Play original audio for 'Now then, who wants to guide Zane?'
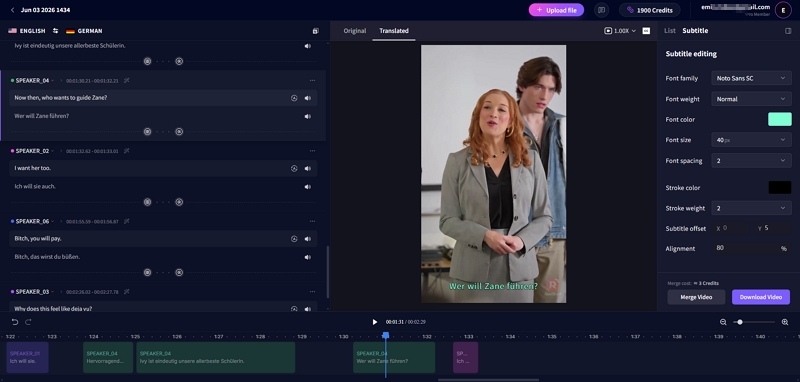 [x=308, y=98]
